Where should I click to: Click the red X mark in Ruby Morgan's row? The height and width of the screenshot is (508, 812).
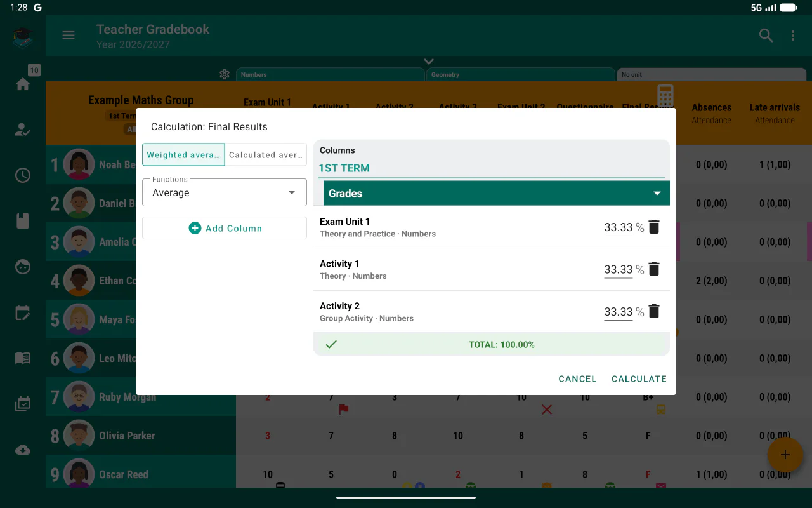(x=547, y=410)
